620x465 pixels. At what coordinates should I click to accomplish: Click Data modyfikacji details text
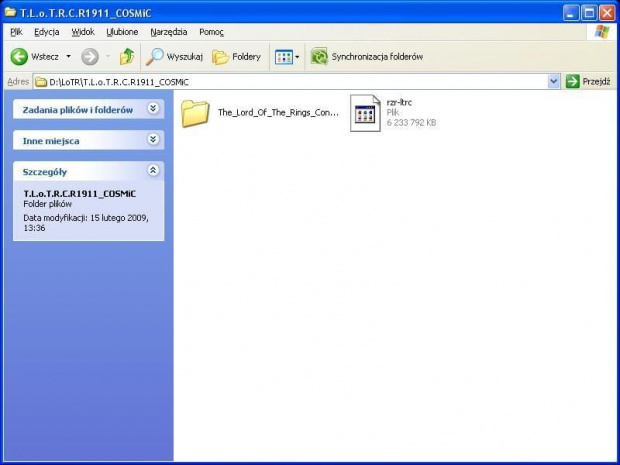point(86,223)
